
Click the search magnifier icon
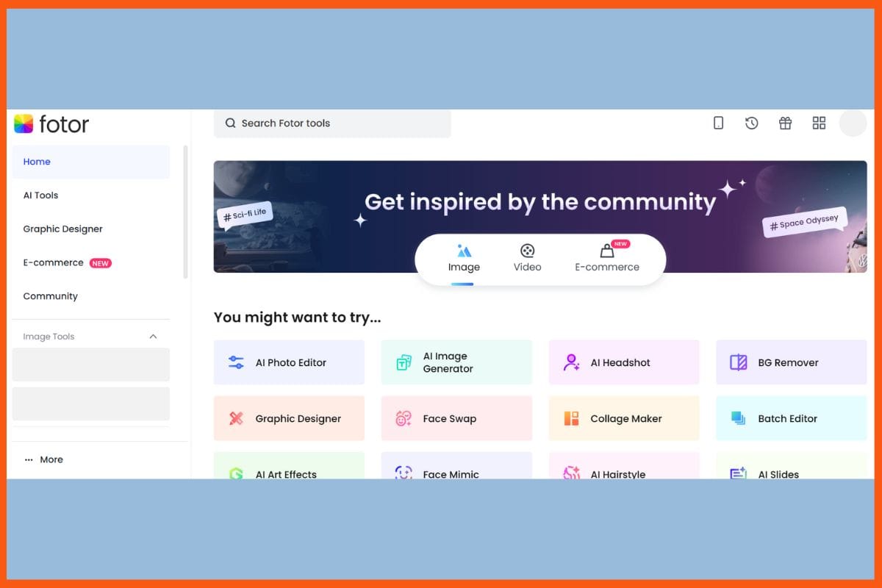coord(231,123)
